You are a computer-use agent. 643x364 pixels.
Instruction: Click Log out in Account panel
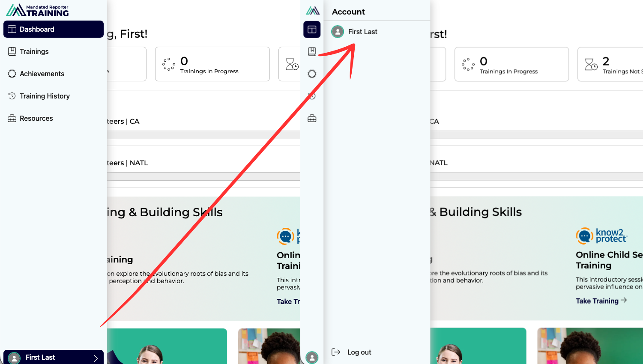click(351, 352)
